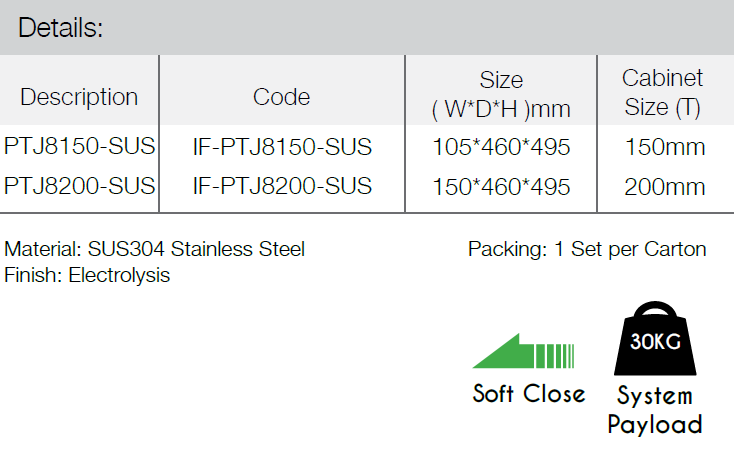Screen dimensions: 734x449
Task: Select the Soft Close label text
Action: pyautogui.click(x=529, y=393)
